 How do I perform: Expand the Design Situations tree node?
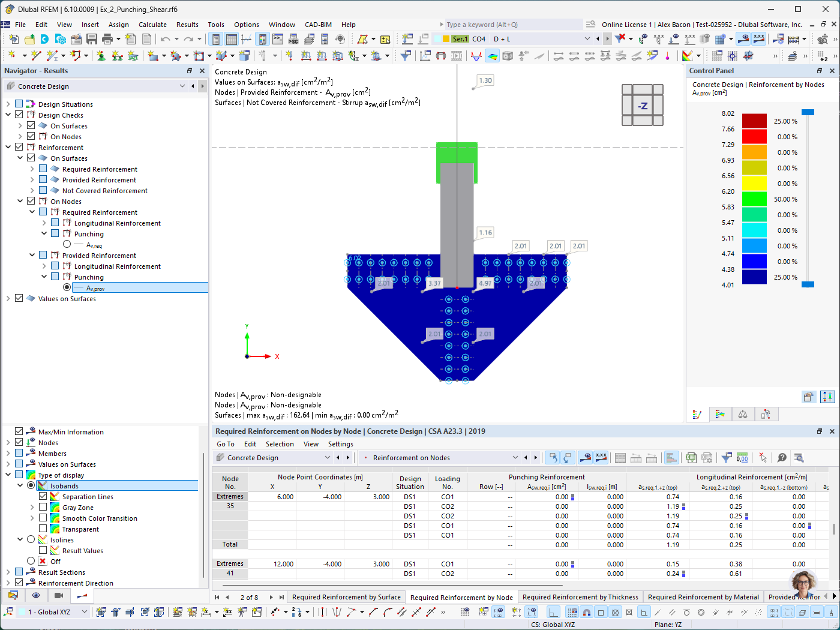coord(8,104)
